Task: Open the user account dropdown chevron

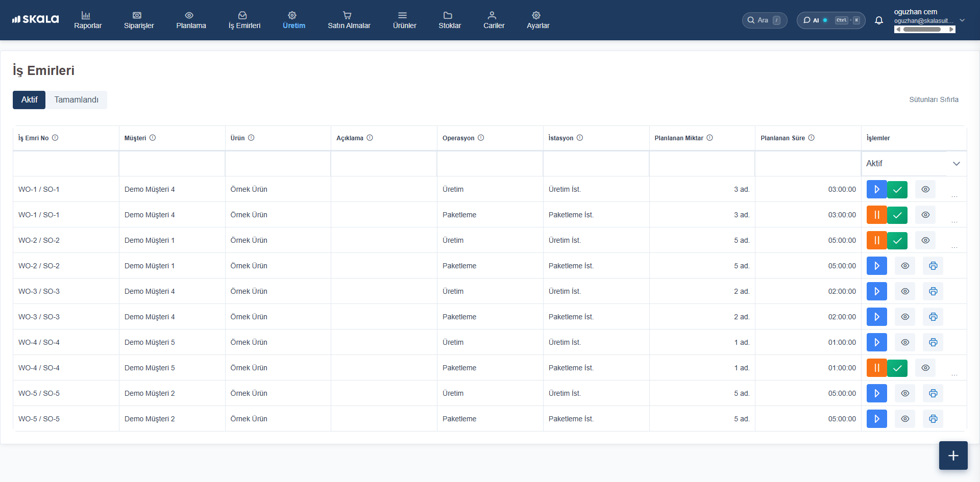Action: (x=962, y=20)
